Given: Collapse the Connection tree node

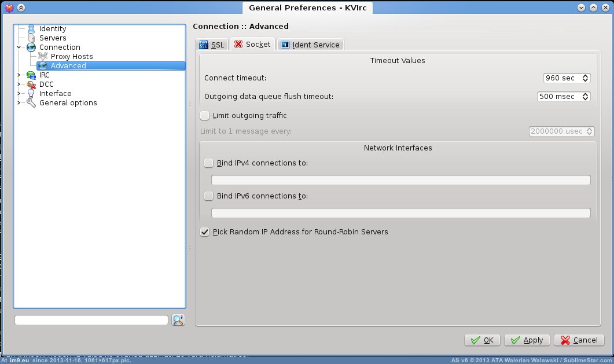Looking at the screenshot, I should [19, 47].
